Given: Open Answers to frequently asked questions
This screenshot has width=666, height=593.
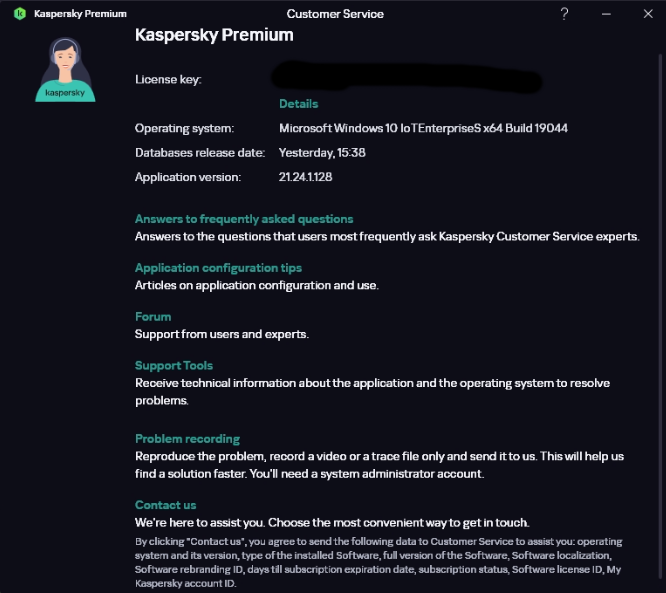Looking at the screenshot, I should [244, 219].
